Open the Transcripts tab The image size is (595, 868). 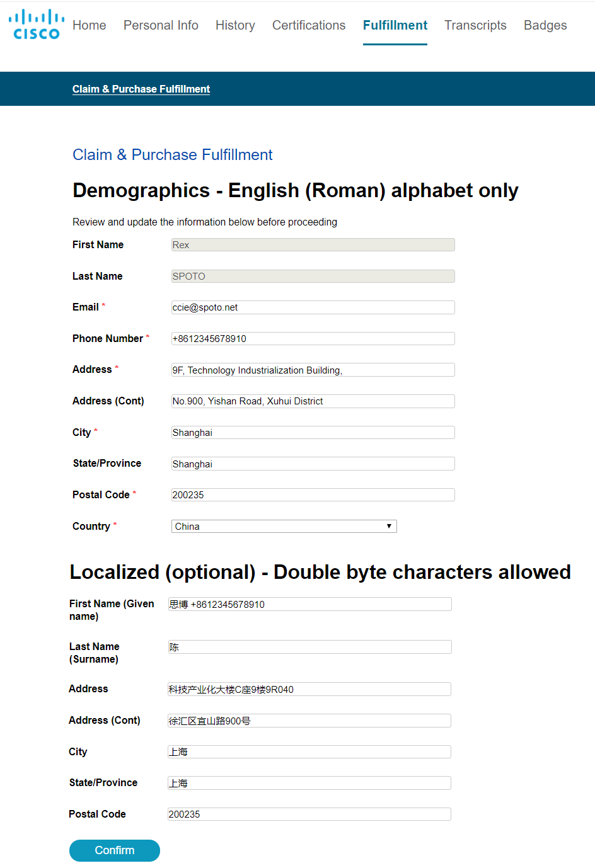click(475, 25)
